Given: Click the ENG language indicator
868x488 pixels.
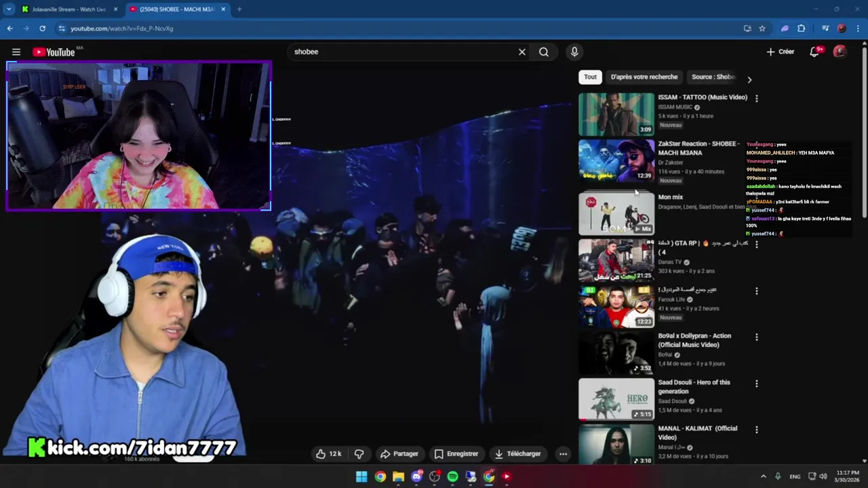Looking at the screenshot, I should [795, 476].
